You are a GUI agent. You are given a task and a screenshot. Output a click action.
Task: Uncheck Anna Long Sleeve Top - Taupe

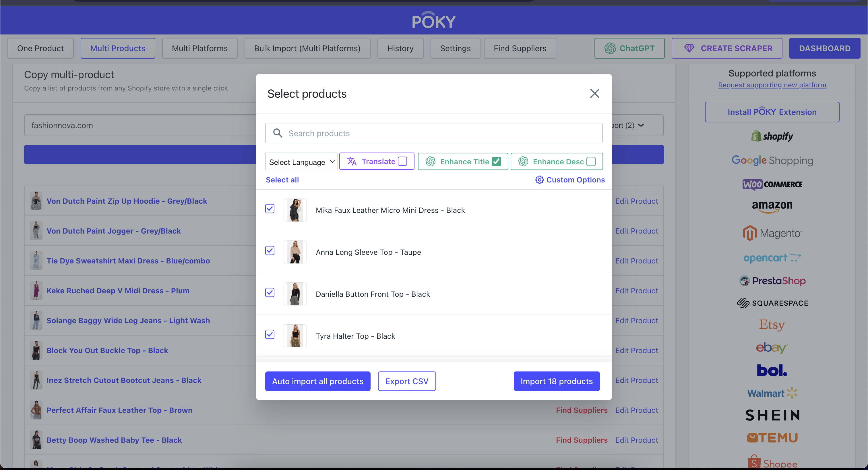click(x=270, y=251)
